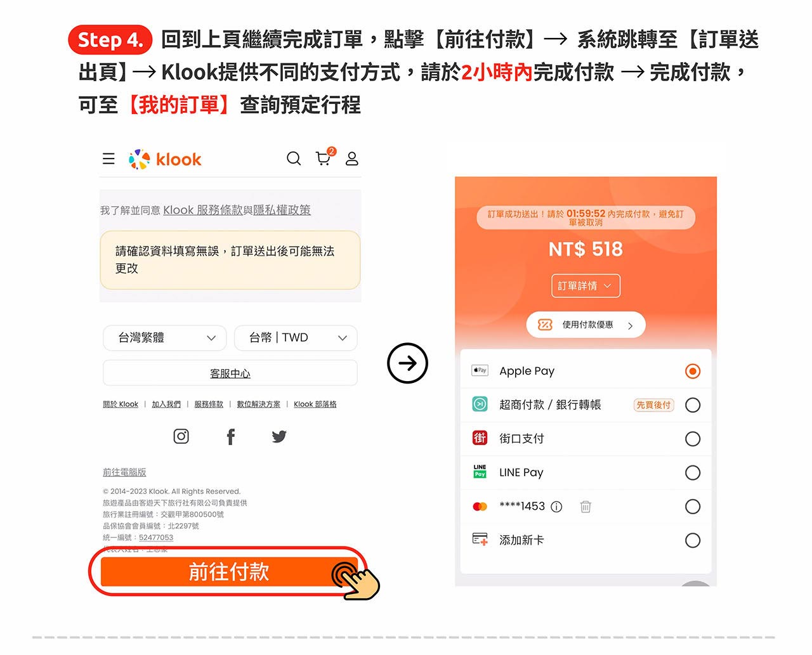Open the hamburger menu beside Klook logo
This screenshot has height=655, width=812.
(x=108, y=159)
